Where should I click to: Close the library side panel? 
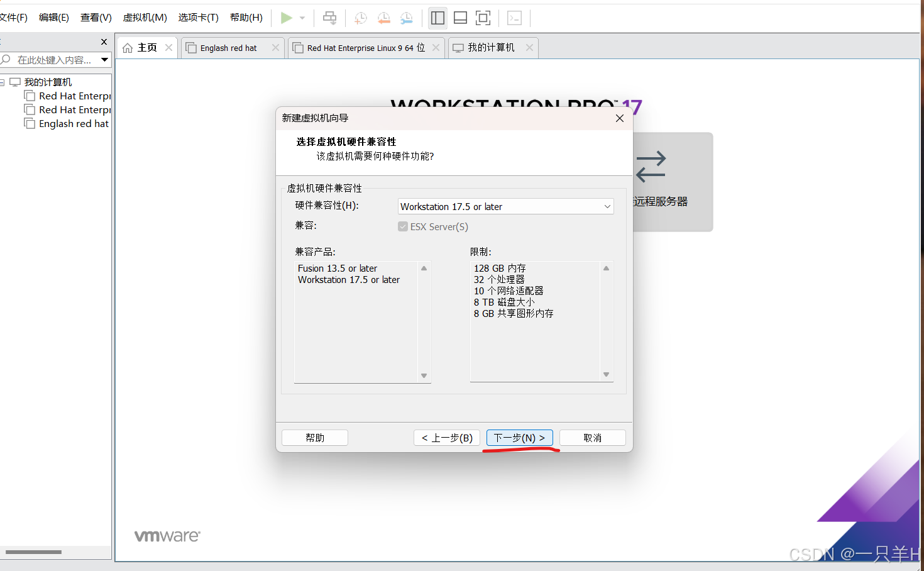(x=104, y=42)
